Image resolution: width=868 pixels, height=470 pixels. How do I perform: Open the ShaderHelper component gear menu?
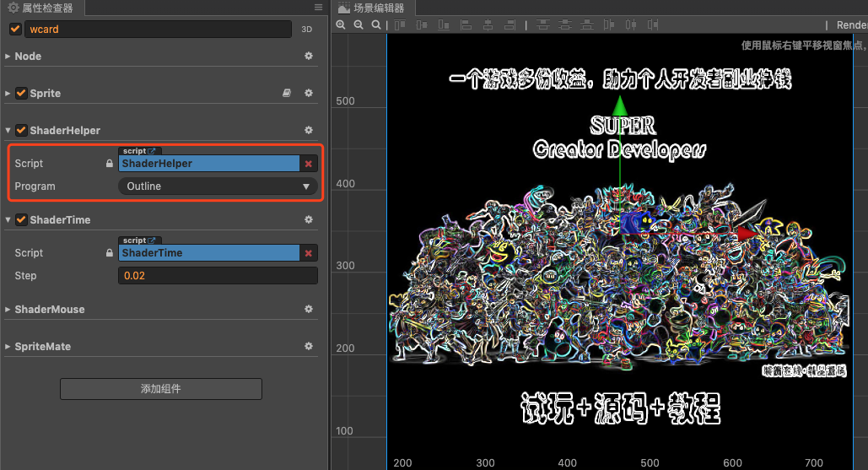(x=309, y=131)
